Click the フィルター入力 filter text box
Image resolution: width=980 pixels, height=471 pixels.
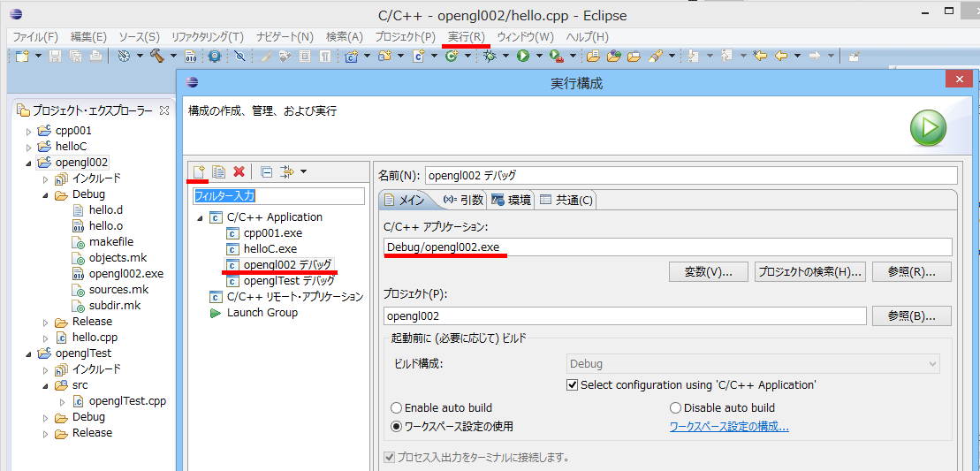pos(278,196)
